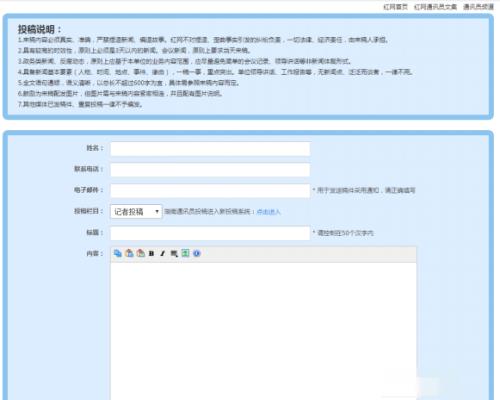
Task: Click the gray magnifier icon in editor toolbar
Action: (x=174, y=254)
